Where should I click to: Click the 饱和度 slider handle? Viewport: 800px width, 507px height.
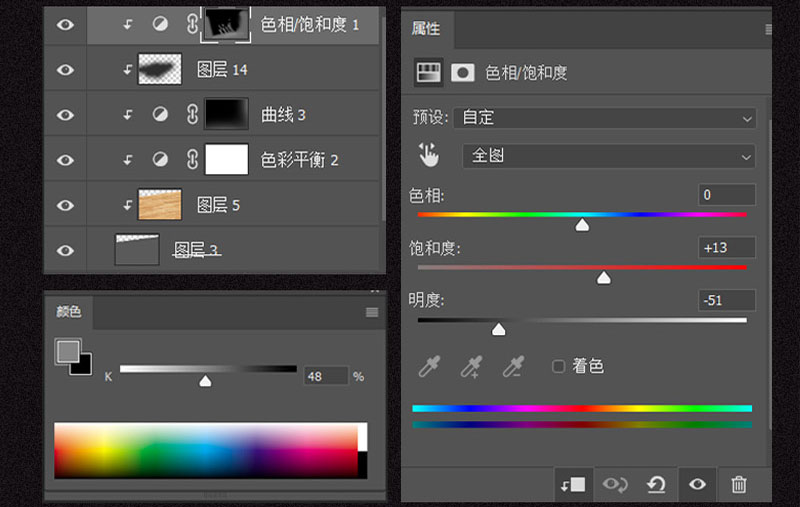click(604, 277)
